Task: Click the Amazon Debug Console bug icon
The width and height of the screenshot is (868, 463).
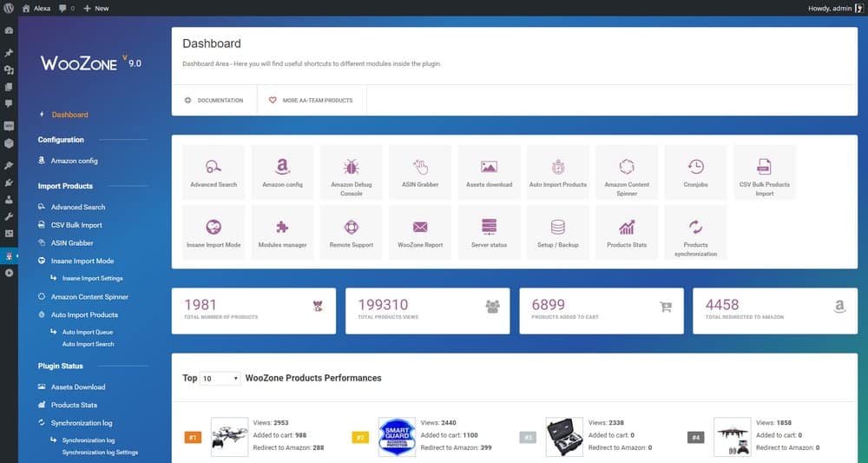Action: pos(352,168)
